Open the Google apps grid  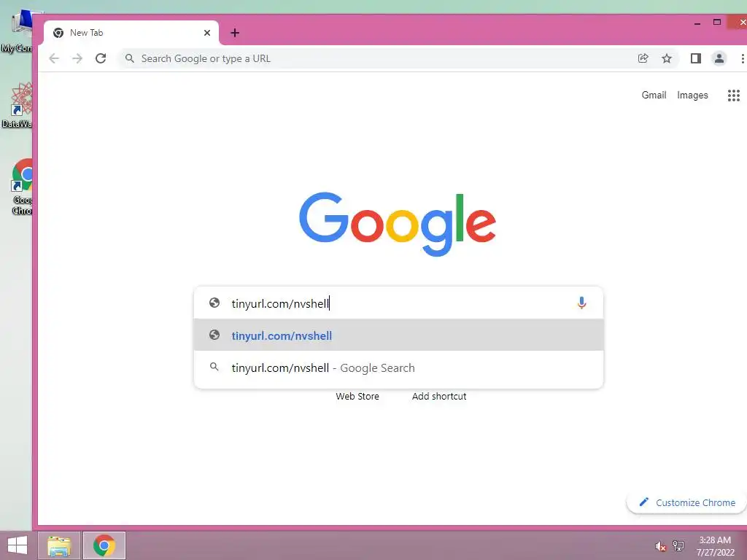734,96
